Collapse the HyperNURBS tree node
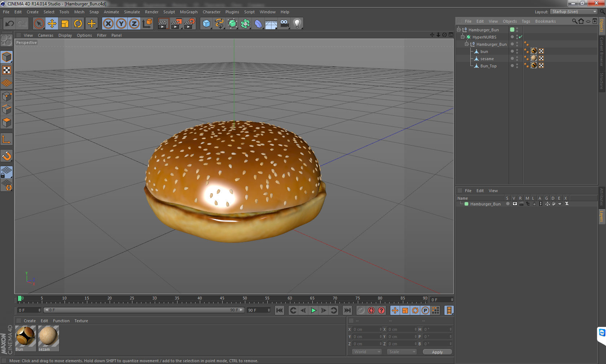The height and width of the screenshot is (364, 606). tap(463, 37)
